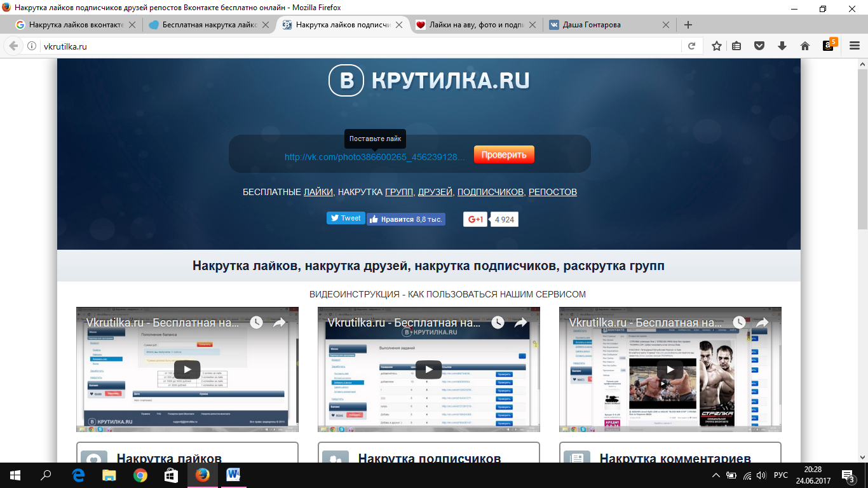
Task: Open the ЛАЙКИ link
Action: point(318,192)
